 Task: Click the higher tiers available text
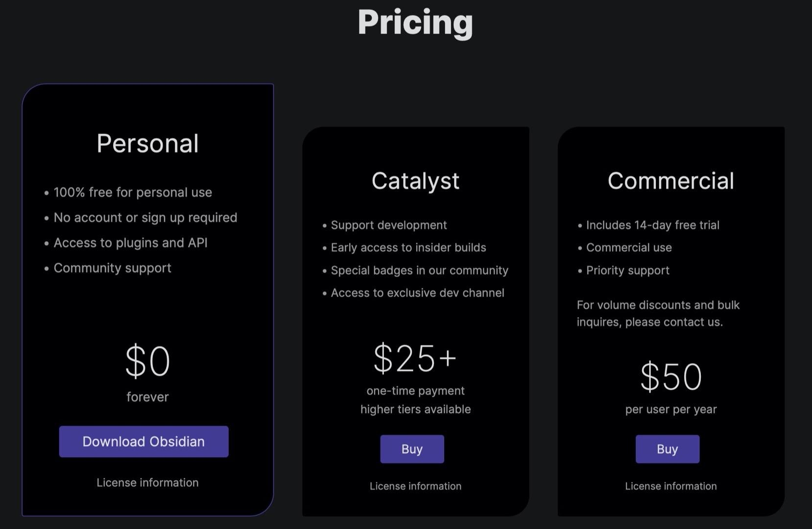(x=415, y=409)
